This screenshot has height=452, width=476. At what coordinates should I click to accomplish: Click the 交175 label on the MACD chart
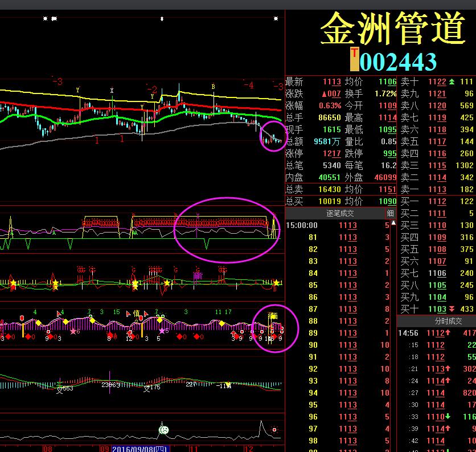point(152,388)
